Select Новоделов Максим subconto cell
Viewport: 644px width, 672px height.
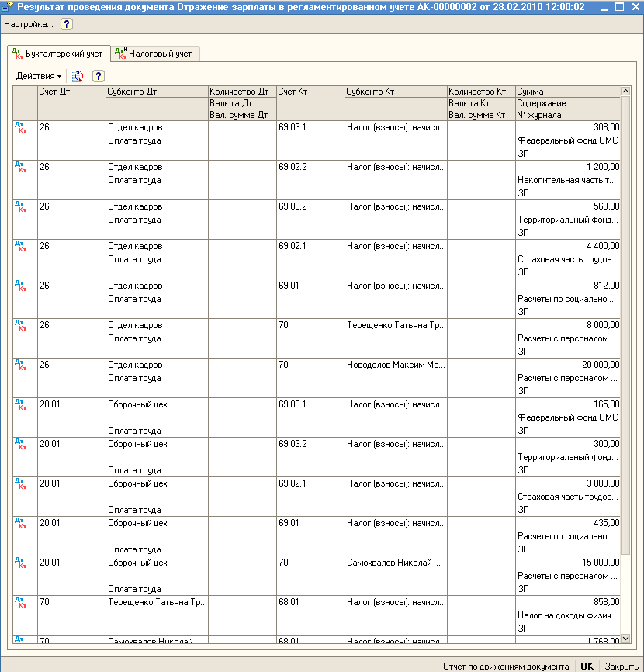tap(396, 365)
